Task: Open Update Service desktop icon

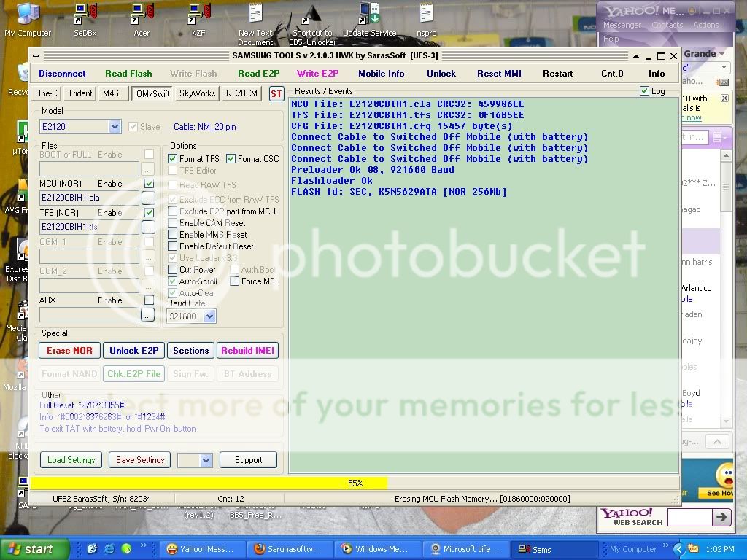Action: pyautogui.click(x=370, y=19)
